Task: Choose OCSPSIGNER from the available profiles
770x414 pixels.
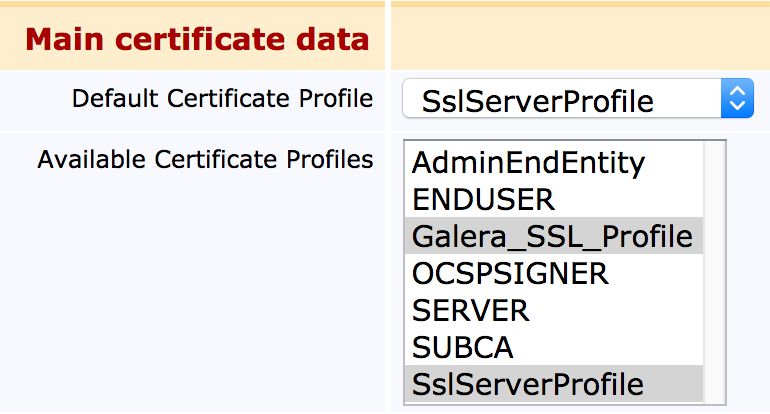Action: [x=509, y=273]
